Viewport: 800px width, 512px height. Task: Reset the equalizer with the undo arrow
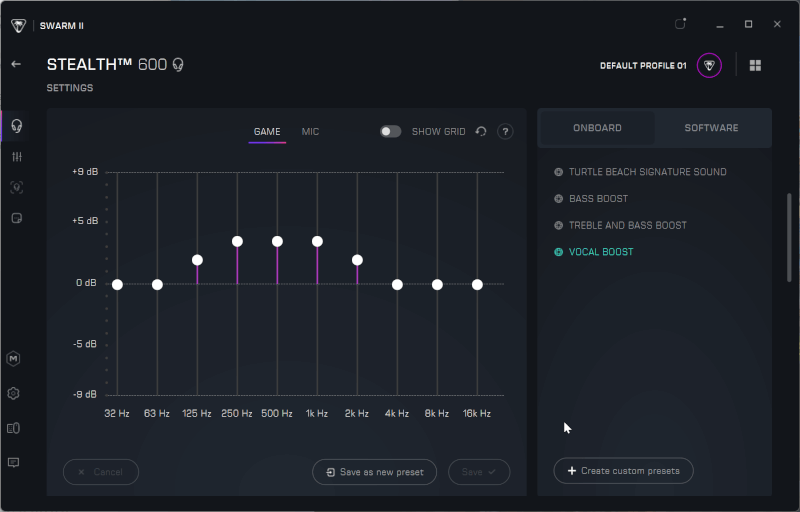pos(481,132)
